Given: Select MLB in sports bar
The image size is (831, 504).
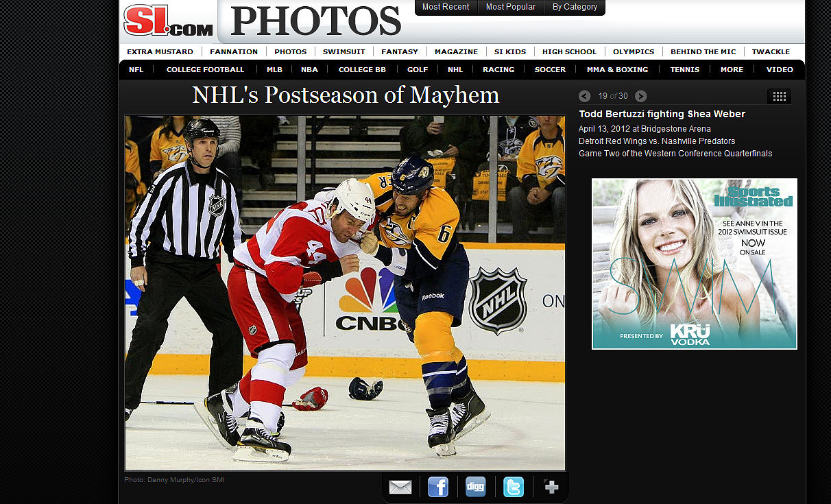Looking at the screenshot, I should tap(274, 69).
